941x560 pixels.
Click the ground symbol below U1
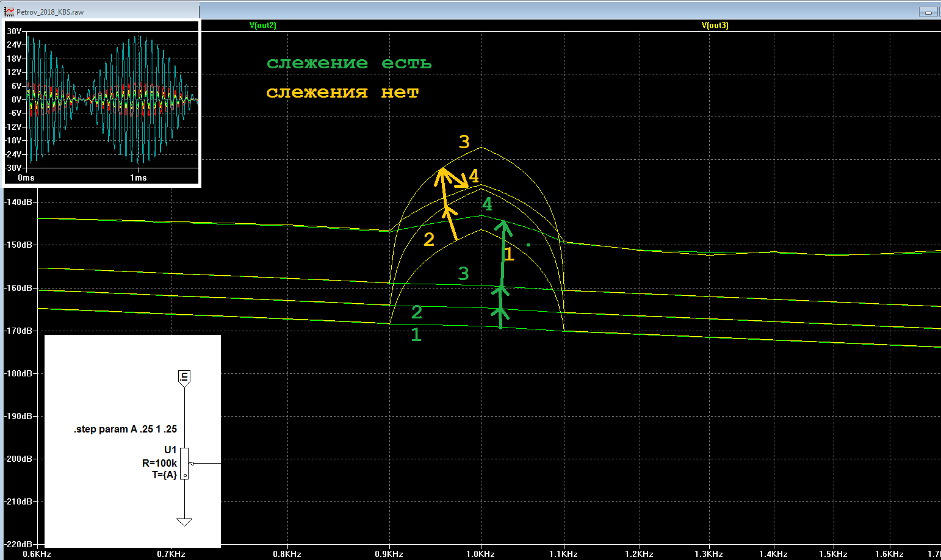pyautogui.click(x=184, y=522)
